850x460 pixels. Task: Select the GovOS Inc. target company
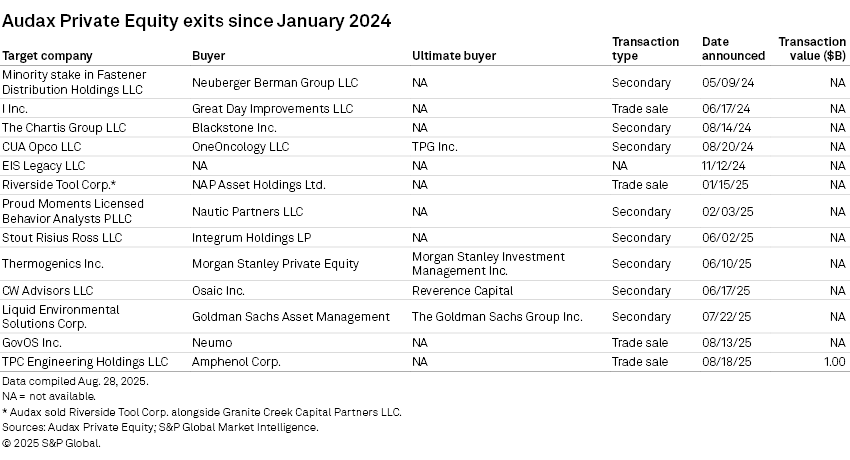pyautogui.click(x=32, y=343)
